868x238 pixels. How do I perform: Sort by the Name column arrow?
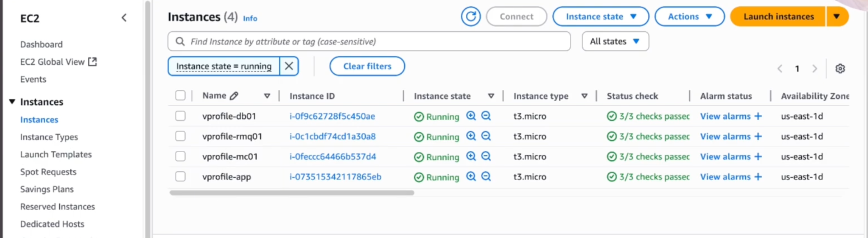pos(267,96)
